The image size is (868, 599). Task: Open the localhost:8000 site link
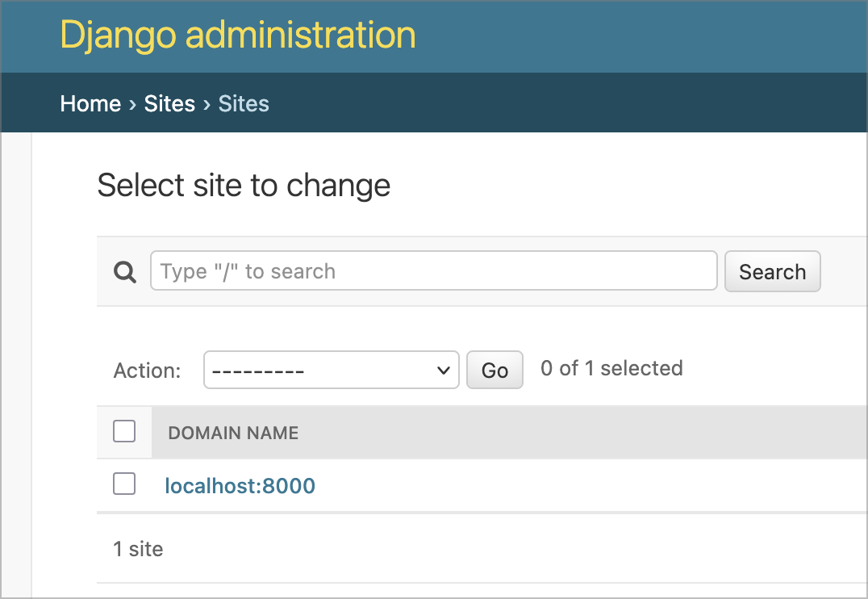240,486
